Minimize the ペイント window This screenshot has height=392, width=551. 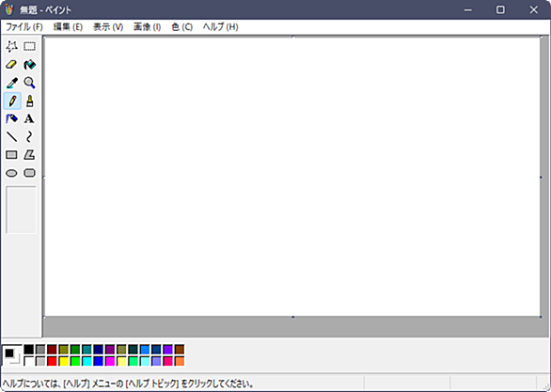tap(467, 9)
